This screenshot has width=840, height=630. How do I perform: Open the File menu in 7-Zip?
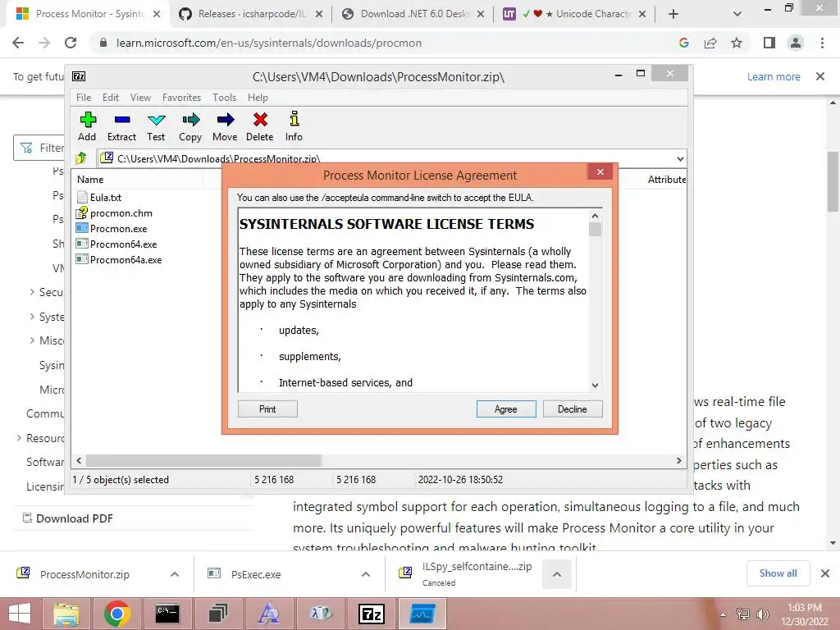tap(84, 98)
